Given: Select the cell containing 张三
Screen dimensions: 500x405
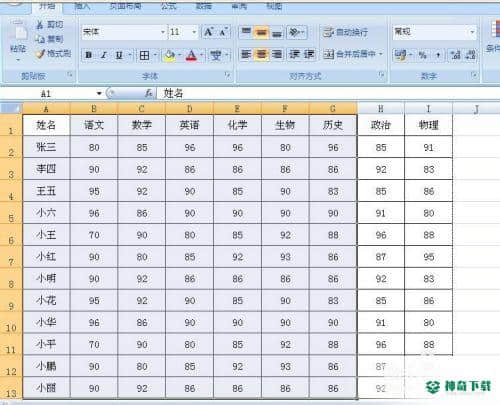Looking at the screenshot, I should click(x=46, y=147).
